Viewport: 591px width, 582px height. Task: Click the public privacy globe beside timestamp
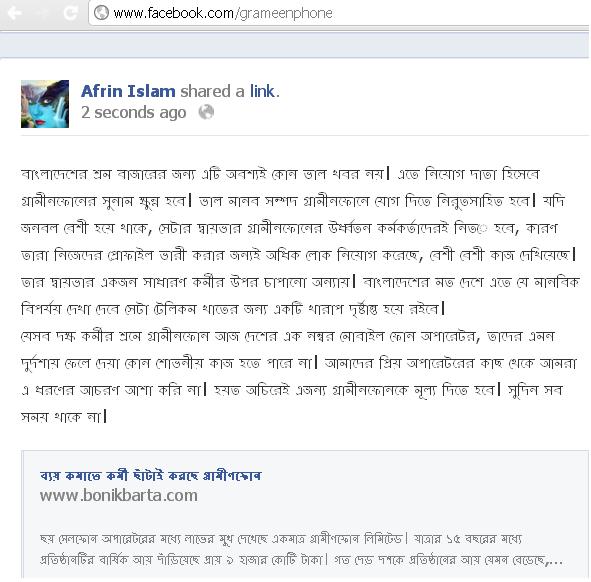[206, 112]
